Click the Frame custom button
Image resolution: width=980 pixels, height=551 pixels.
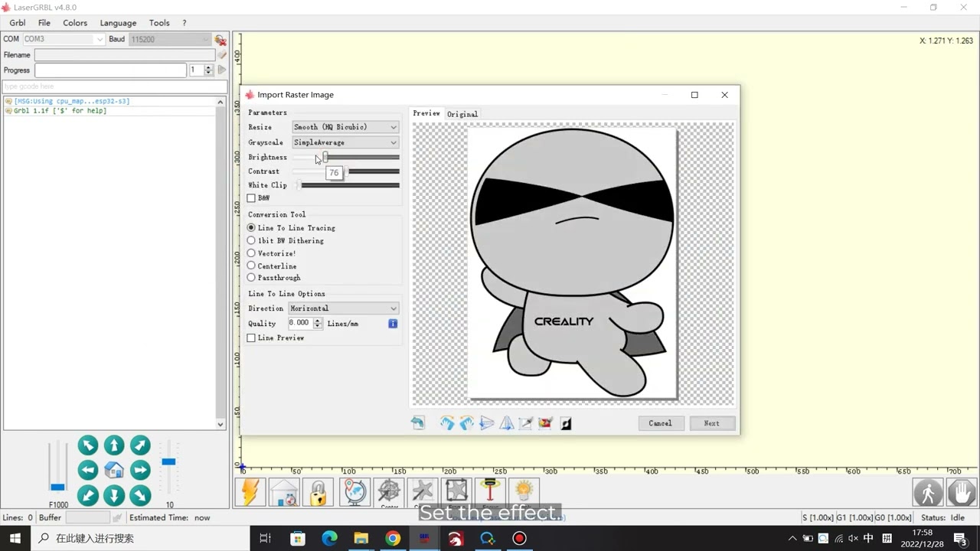456,492
